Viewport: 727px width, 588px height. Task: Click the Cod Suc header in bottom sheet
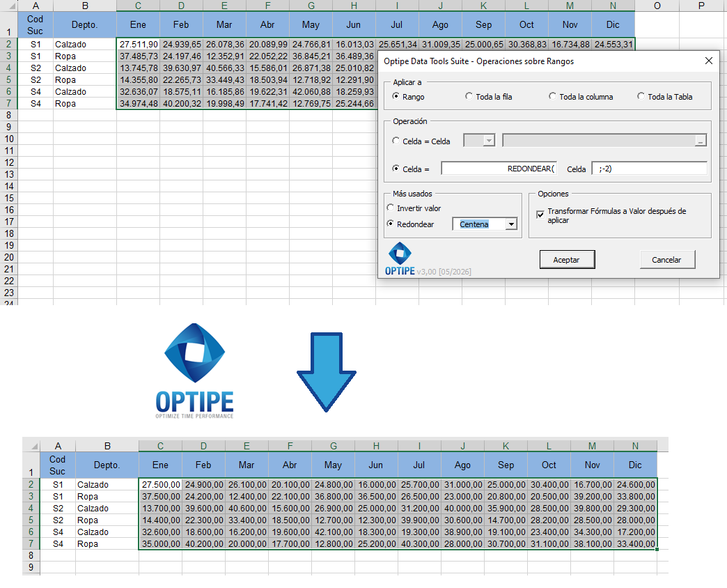[x=58, y=465]
